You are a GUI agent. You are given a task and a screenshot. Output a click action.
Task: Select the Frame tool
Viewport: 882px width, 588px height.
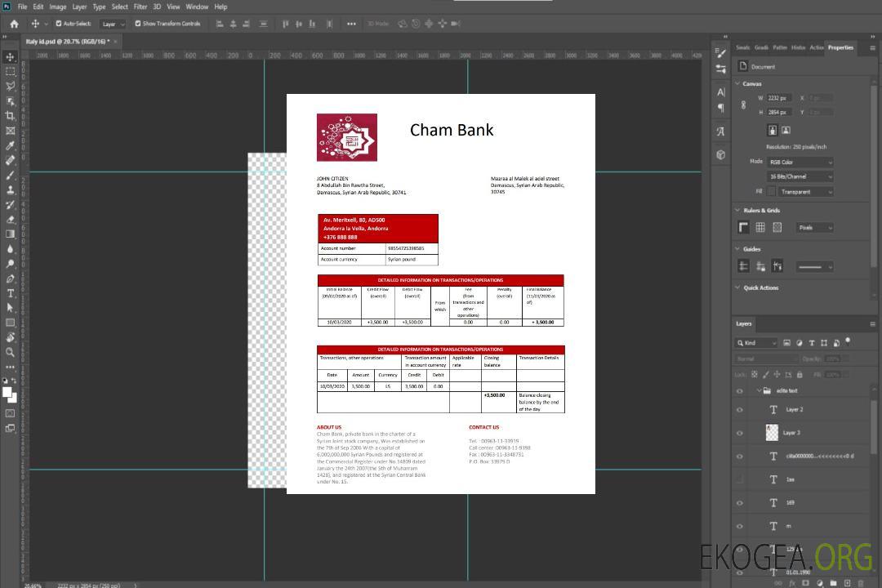pyautogui.click(x=10, y=131)
